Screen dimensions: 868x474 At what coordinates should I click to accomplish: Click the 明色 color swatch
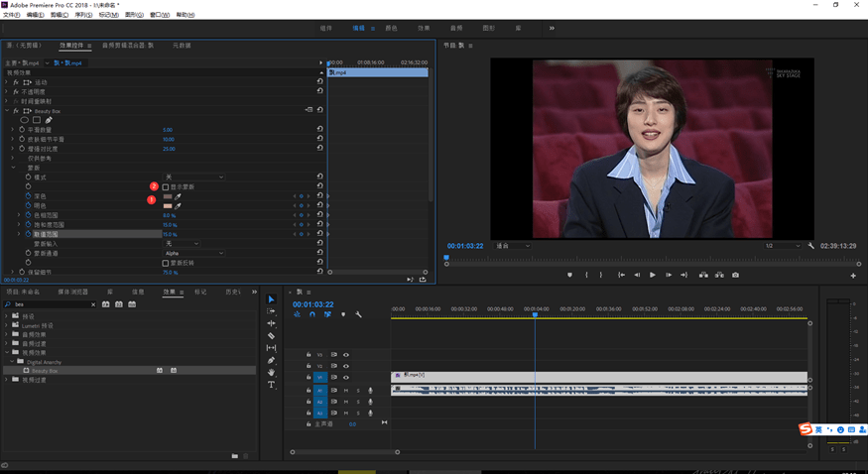[x=168, y=205]
